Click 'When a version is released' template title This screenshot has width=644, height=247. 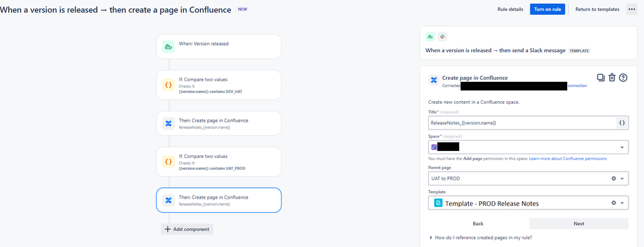coord(495,51)
